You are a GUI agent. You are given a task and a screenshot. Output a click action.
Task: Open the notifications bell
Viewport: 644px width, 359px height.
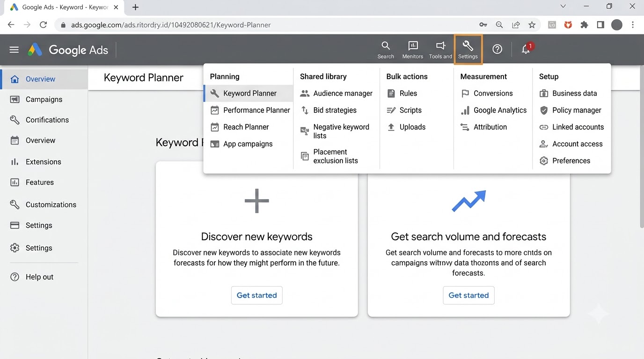point(526,49)
